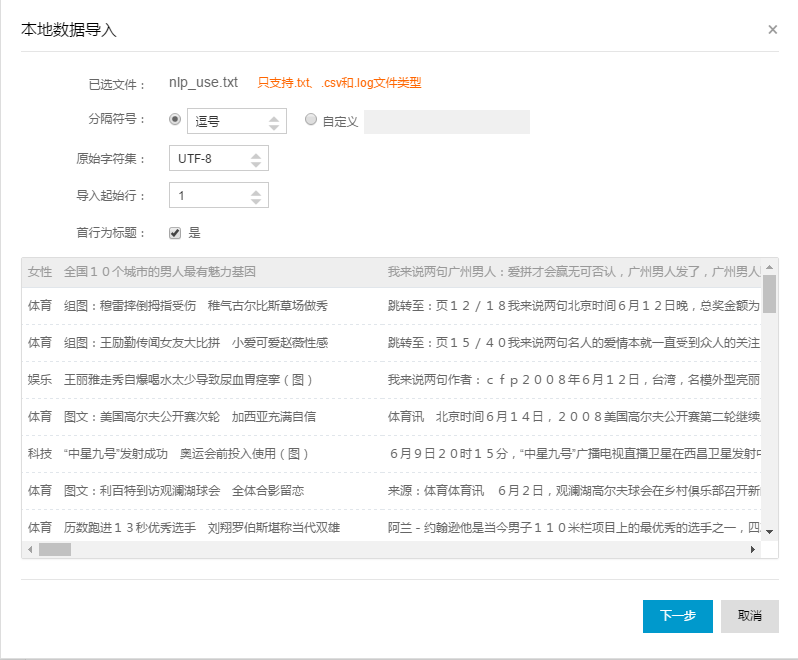This screenshot has width=798, height=660.
Task: Expand the UTF-8 charset dropdown
Action: tap(219, 158)
